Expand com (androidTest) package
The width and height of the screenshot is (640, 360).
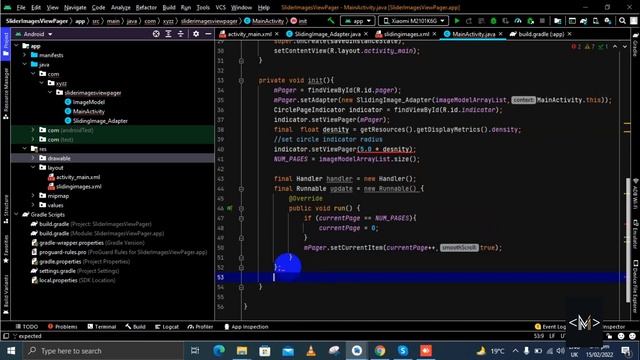pyautogui.click(x=33, y=130)
